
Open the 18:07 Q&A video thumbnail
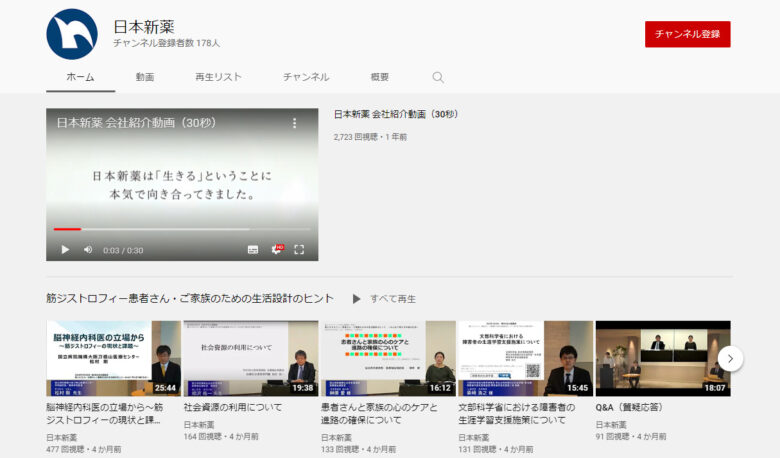(x=663, y=359)
